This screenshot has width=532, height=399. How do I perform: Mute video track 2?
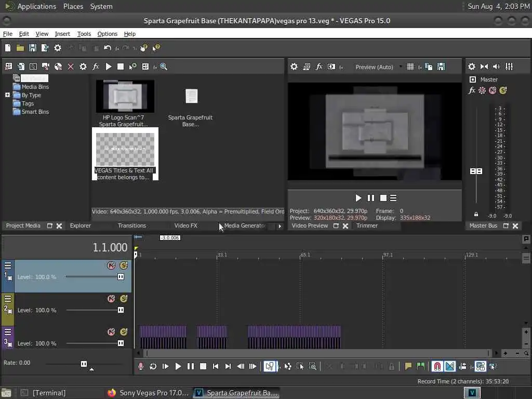click(111, 299)
